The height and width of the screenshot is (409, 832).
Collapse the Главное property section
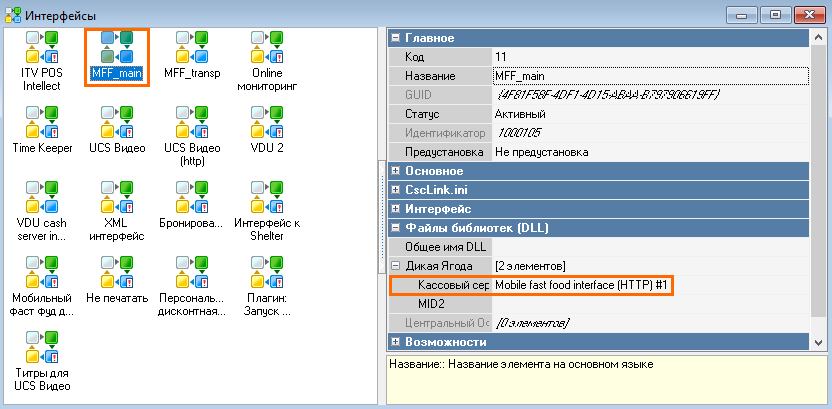396,38
